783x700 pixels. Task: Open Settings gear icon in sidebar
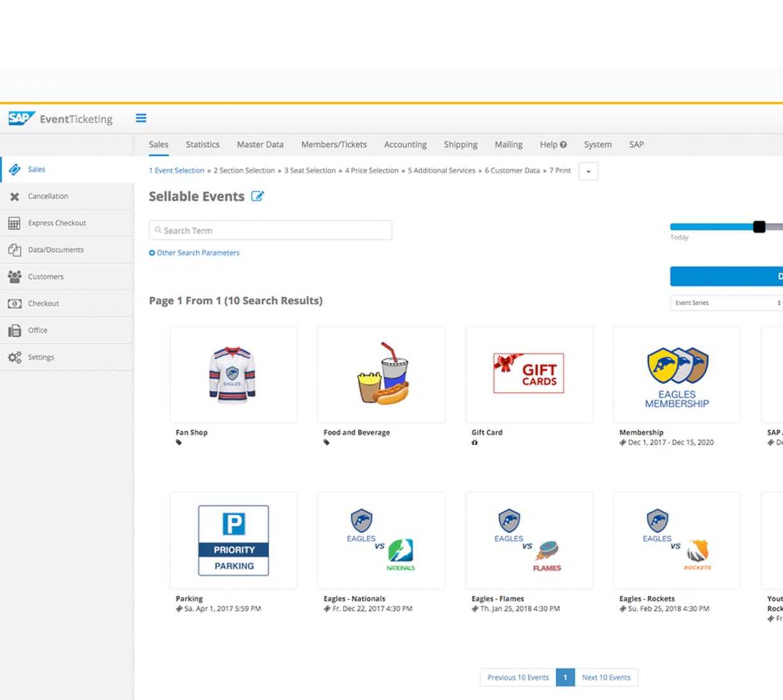pyautogui.click(x=15, y=357)
